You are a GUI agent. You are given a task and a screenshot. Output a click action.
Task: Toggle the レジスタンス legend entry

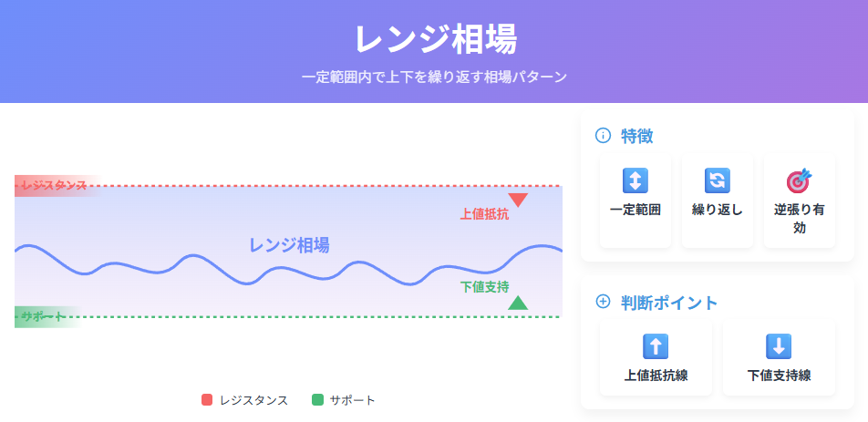tap(244, 400)
